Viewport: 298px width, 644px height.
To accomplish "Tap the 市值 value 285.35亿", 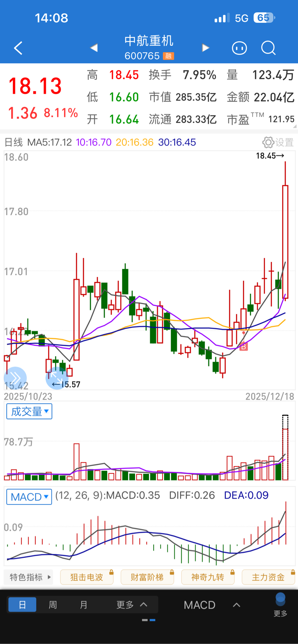I will [x=196, y=97].
